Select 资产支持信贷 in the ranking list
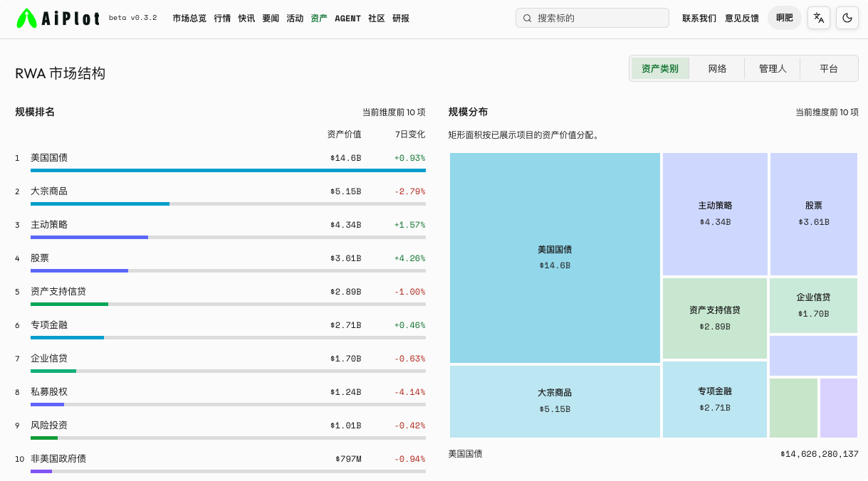This screenshot has height=481, width=868. (x=58, y=292)
